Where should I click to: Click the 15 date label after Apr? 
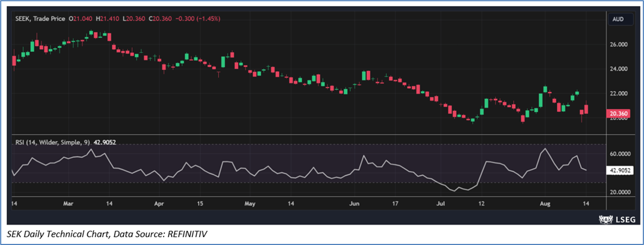pyautogui.click(x=200, y=203)
